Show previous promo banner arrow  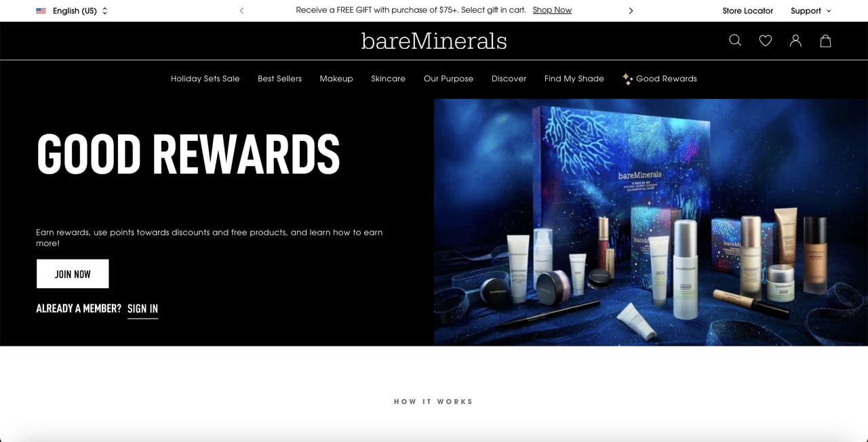pos(242,11)
